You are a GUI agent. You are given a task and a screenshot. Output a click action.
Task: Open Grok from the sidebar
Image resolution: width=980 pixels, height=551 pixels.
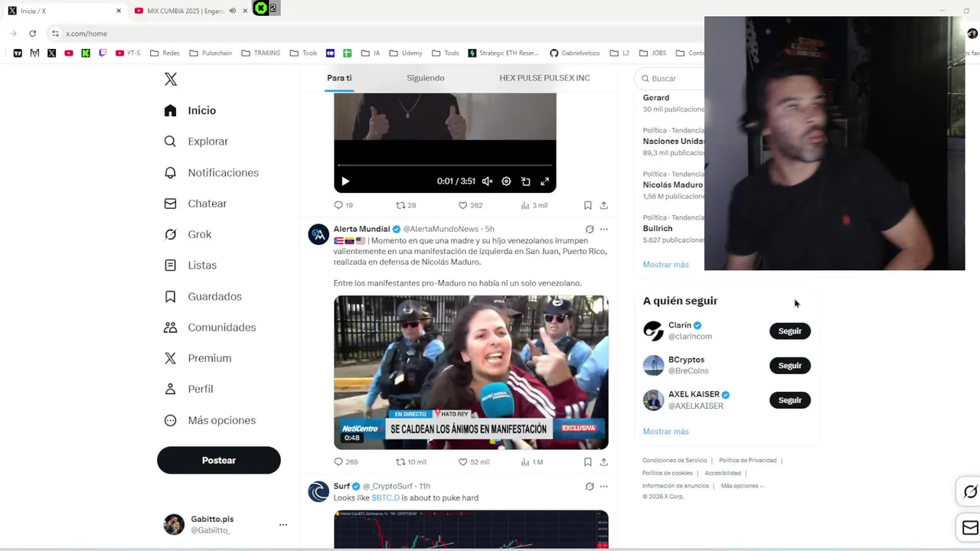tap(188, 234)
